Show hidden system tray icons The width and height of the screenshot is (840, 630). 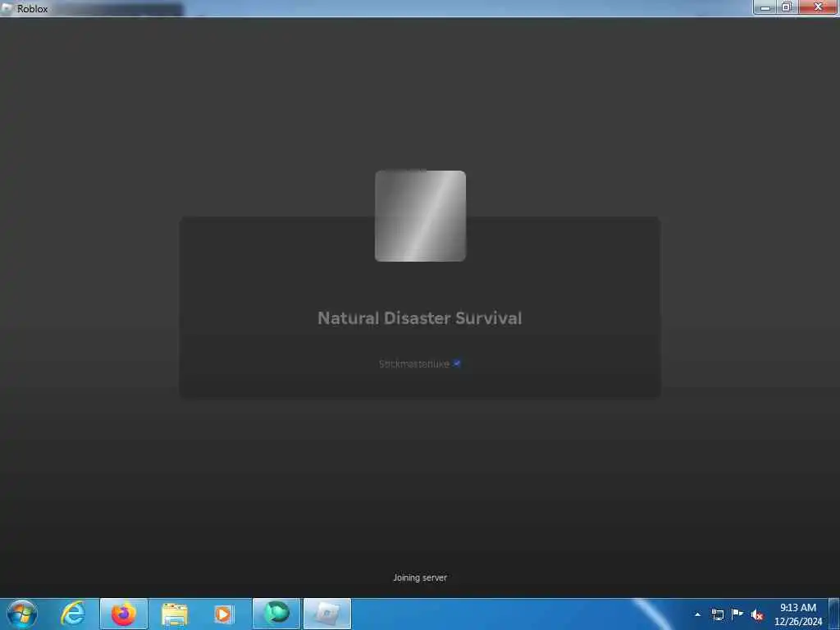point(697,614)
